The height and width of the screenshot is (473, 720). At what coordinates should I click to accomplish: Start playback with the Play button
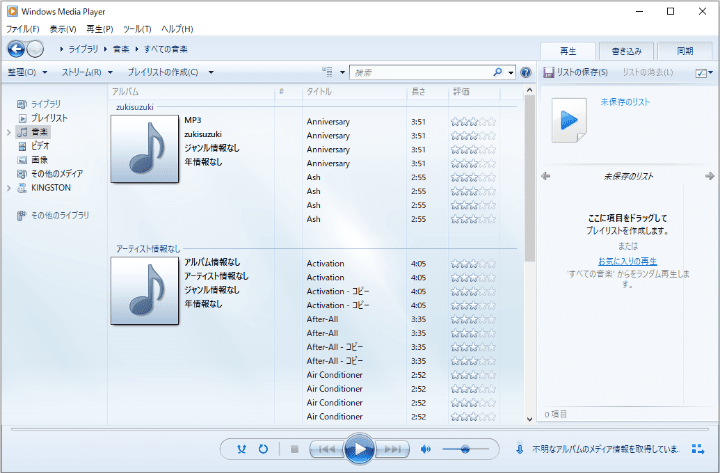click(x=360, y=449)
